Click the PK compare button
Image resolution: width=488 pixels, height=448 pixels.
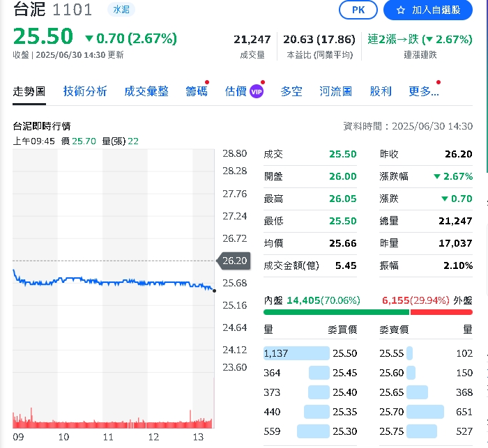[x=358, y=10]
